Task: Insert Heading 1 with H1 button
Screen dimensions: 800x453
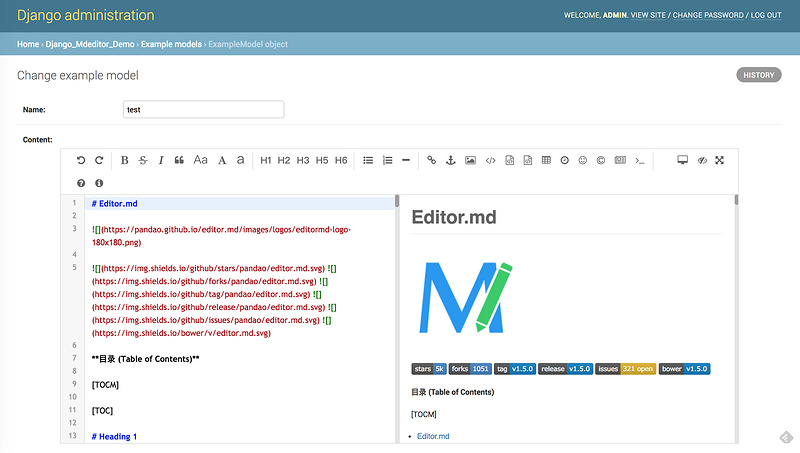Action: pos(265,160)
